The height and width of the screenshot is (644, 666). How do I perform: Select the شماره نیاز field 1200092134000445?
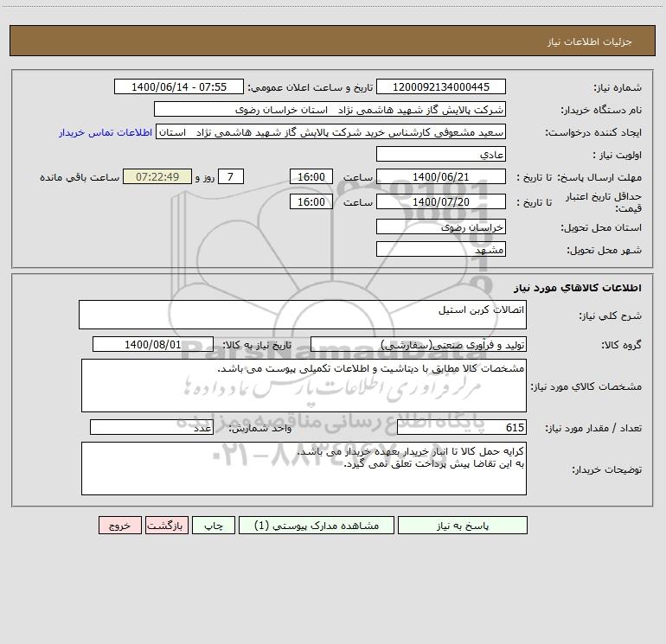point(441,86)
